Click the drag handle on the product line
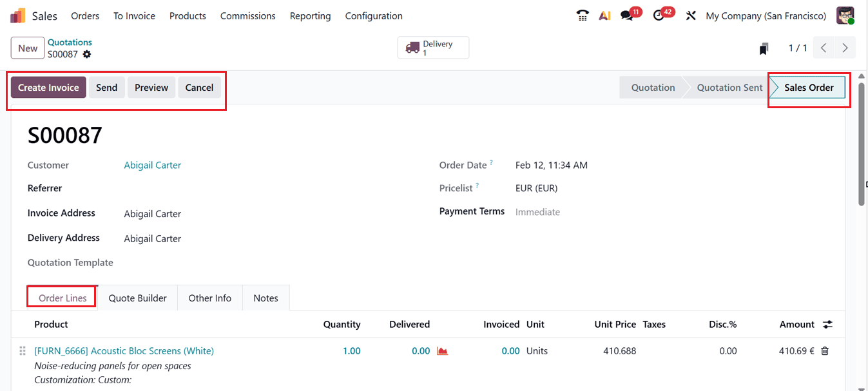This screenshot has height=391, width=868. point(22,350)
